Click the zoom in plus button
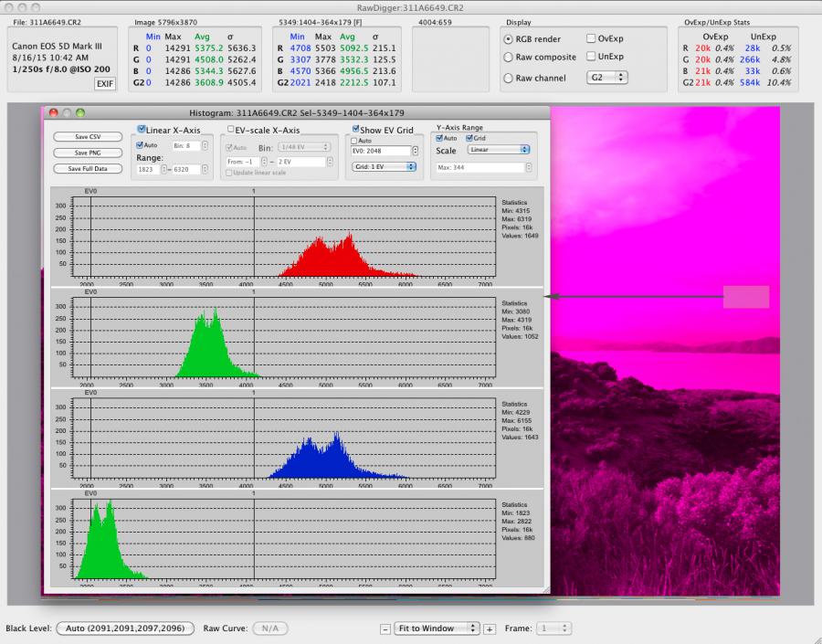822x644 pixels. [x=490, y=628]
